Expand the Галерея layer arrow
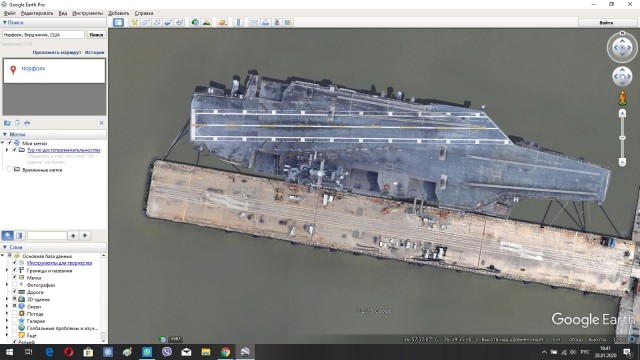Image resolution: width=640 pixels, height=360 pixels. pos(7,321)
